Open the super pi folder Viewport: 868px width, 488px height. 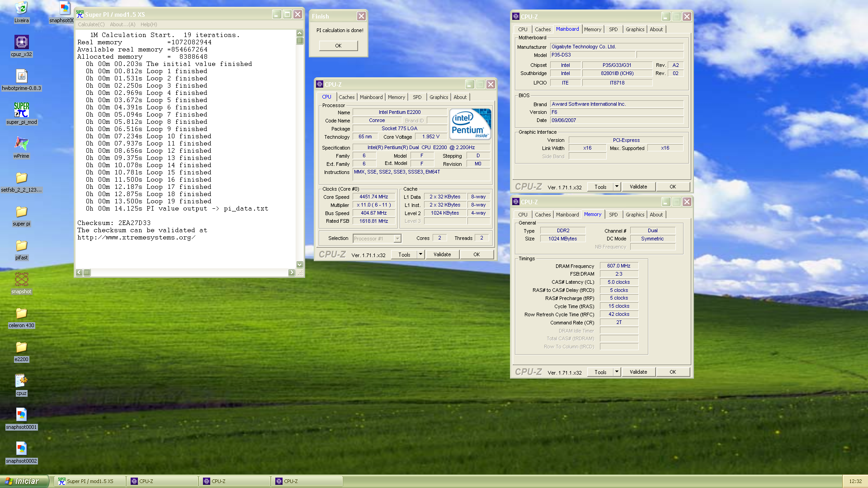tap(21, 216)
